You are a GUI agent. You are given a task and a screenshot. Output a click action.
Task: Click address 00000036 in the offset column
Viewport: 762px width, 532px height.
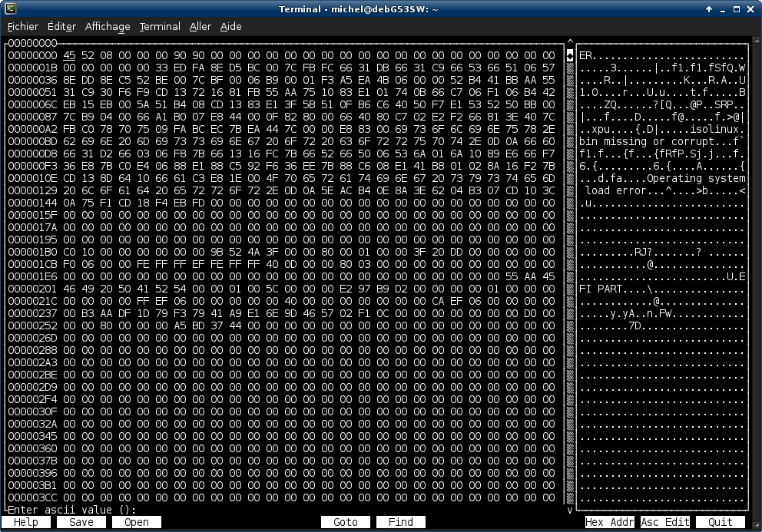point(32,80)
